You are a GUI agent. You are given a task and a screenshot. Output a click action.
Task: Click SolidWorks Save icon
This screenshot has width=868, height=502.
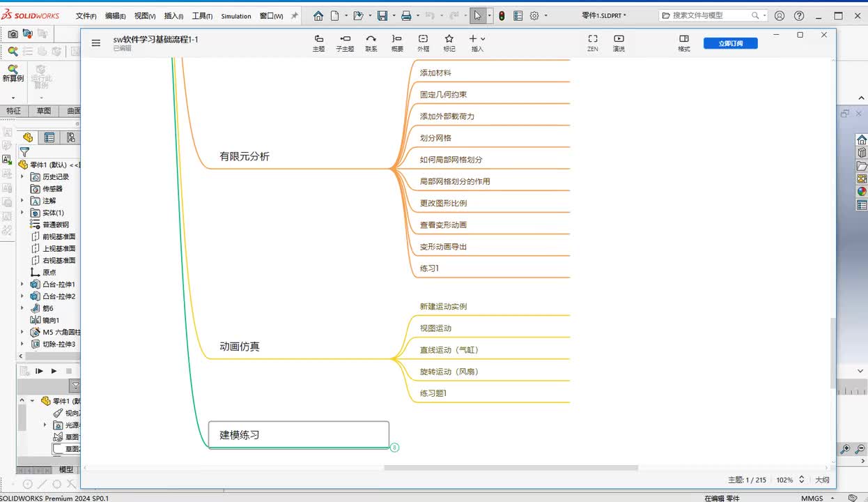(382, 15)
